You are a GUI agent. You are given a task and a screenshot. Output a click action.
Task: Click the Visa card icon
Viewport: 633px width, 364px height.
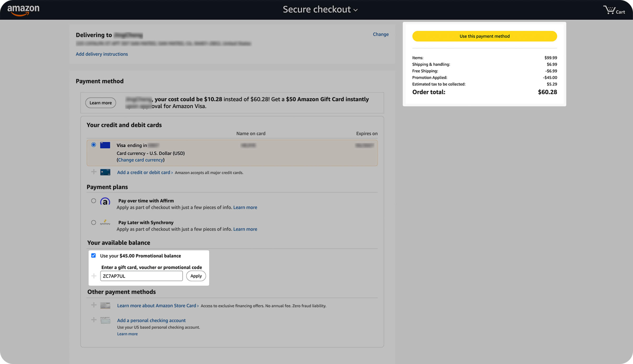[x=105, y=145]
